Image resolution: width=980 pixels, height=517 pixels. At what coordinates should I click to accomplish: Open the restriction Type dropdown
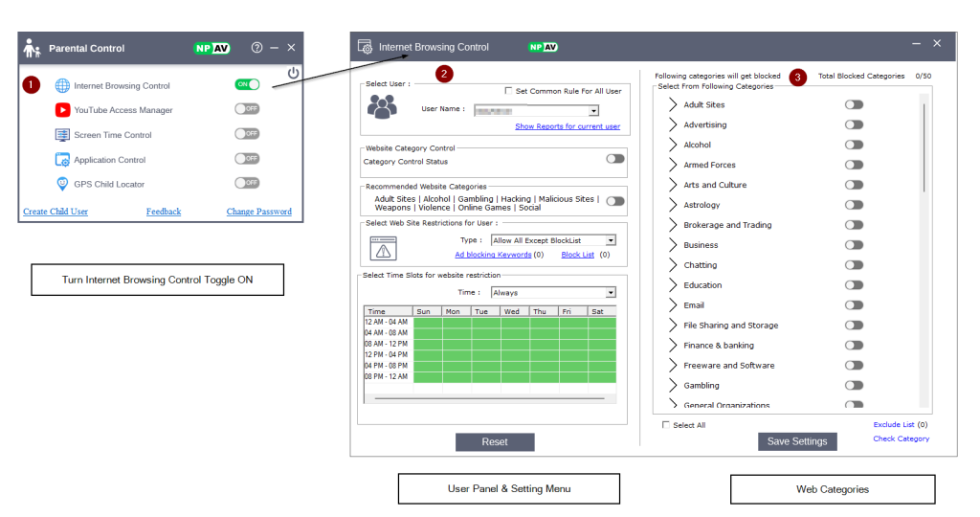(611, 240)
